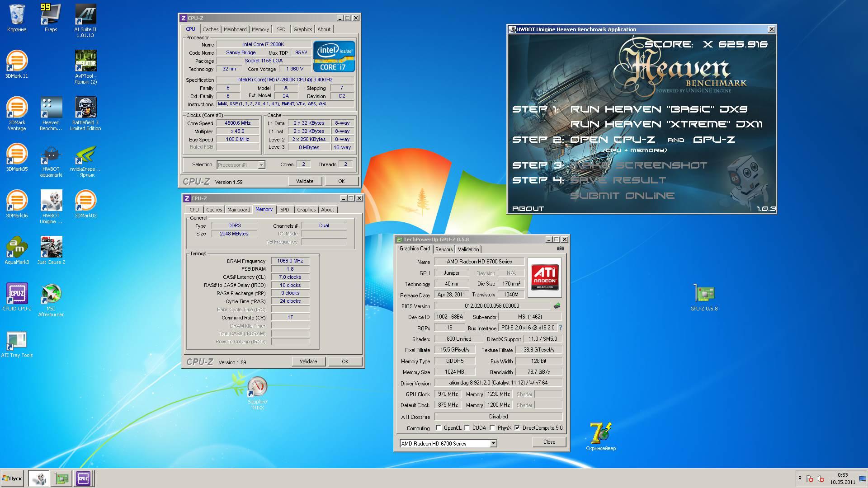Open CPUID CPU-Z desktop icon
Viewport: 868px width, 488px height.
(17, 297)
